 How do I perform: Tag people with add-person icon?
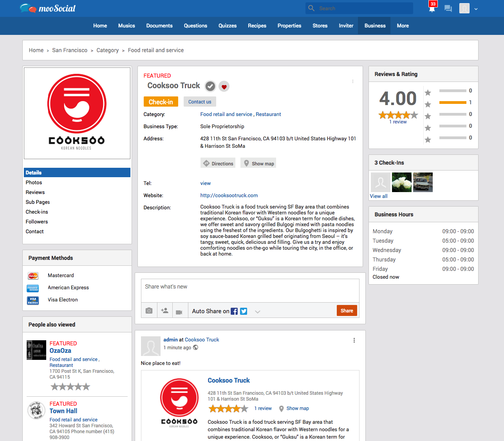pyautogui.click(x=164, y=310)
